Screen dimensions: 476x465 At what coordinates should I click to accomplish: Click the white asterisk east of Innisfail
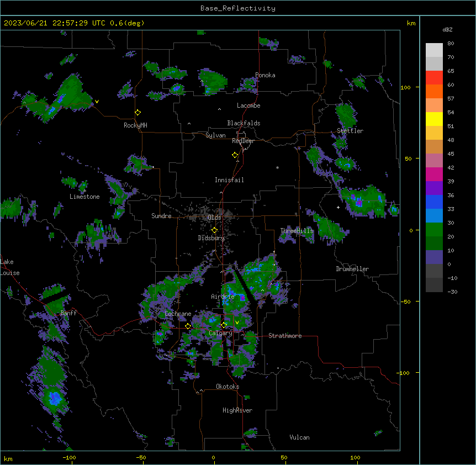(x=277, y=167)
